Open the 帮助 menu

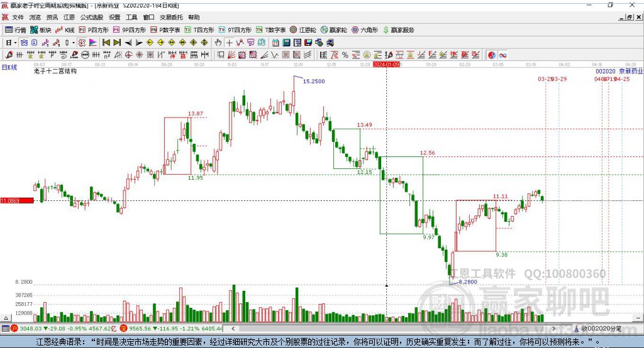194,17
